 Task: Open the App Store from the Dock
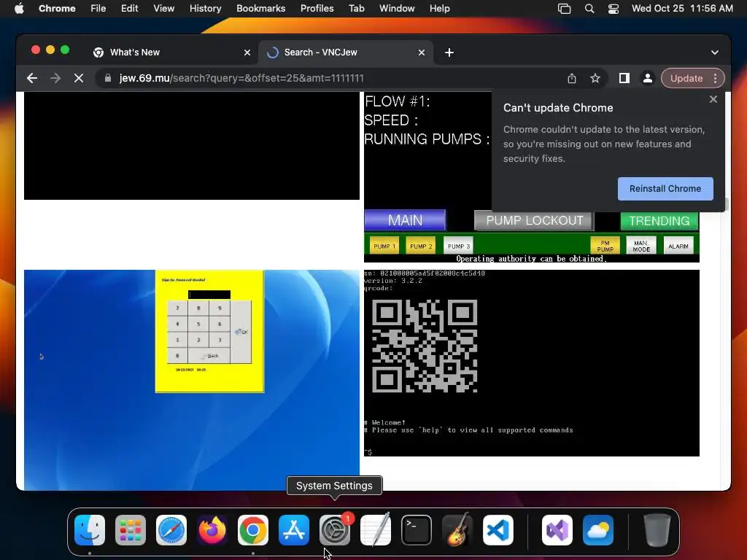pyautogui.click(x=294, y=530)
